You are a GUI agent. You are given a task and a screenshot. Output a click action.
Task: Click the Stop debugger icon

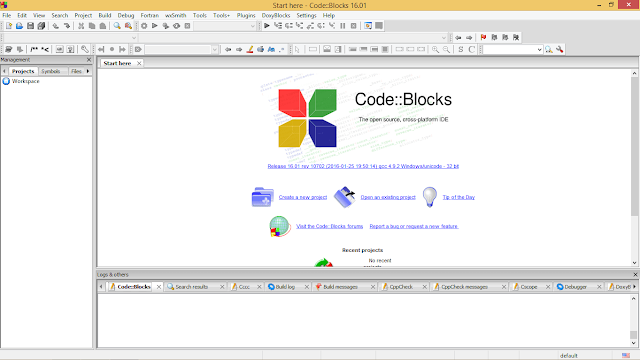click(353, 26)
